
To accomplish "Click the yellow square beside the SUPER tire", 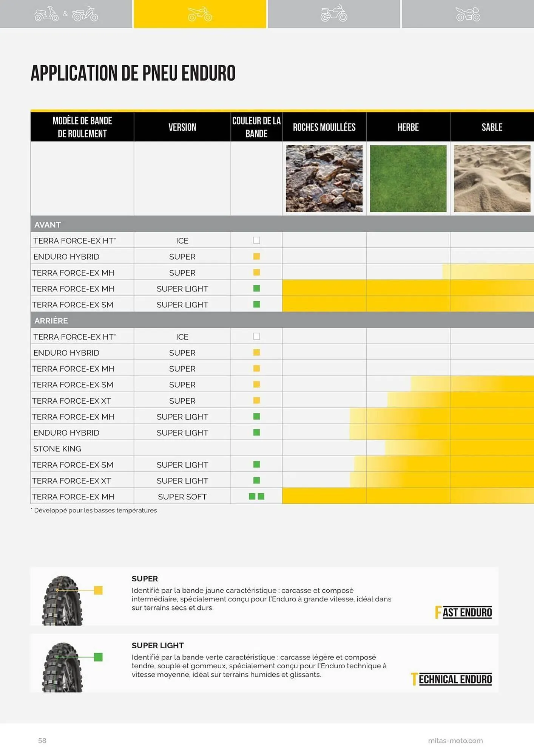I will coord(98,590).
